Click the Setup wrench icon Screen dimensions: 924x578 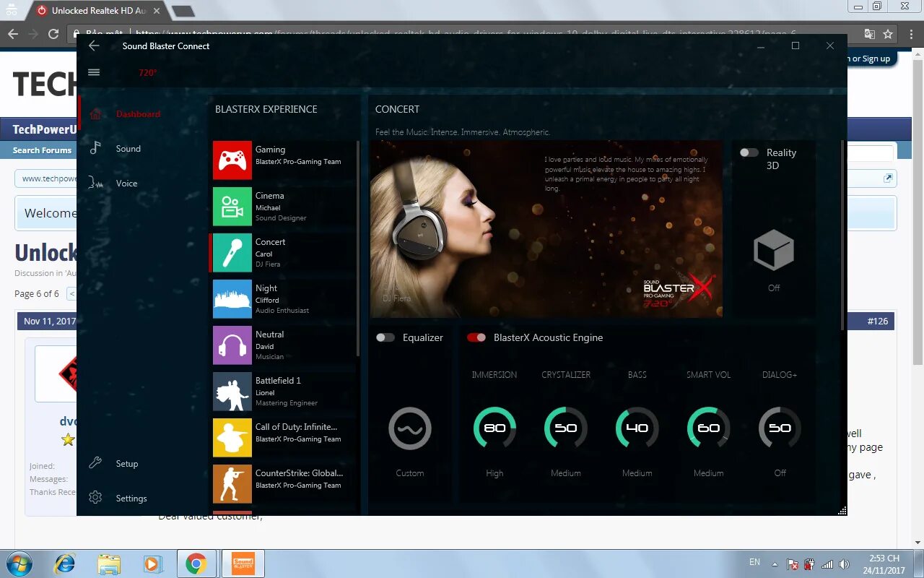click(x=95, y=463)
